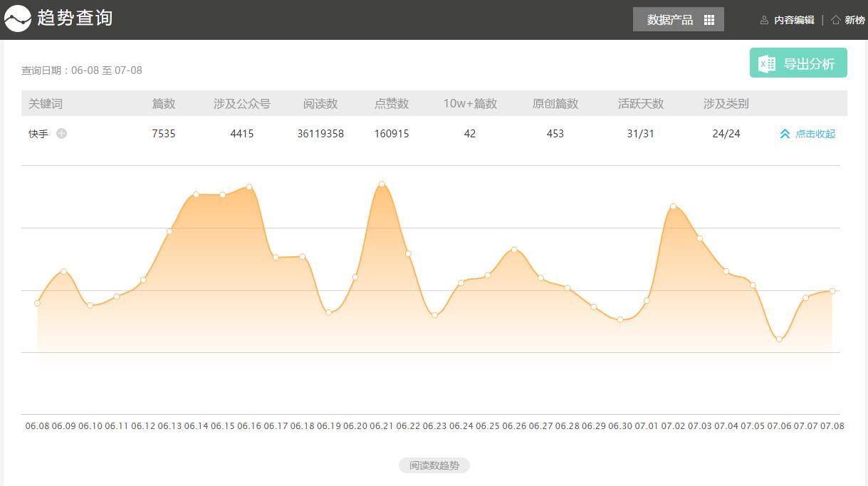Click the 点击收起 link
The height and width of the screenshot is (486, 868).
pyautogui.click(x=815, y=134)
